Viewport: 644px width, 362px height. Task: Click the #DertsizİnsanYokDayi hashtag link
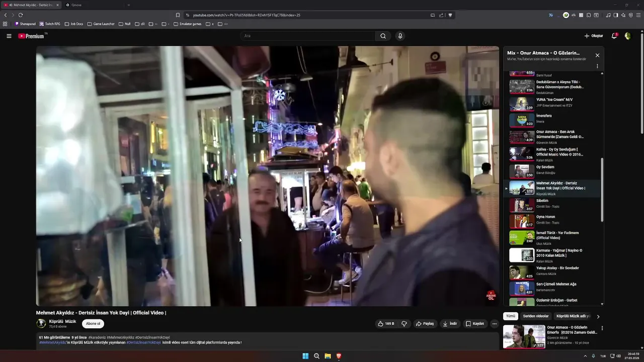coord(144,342)
